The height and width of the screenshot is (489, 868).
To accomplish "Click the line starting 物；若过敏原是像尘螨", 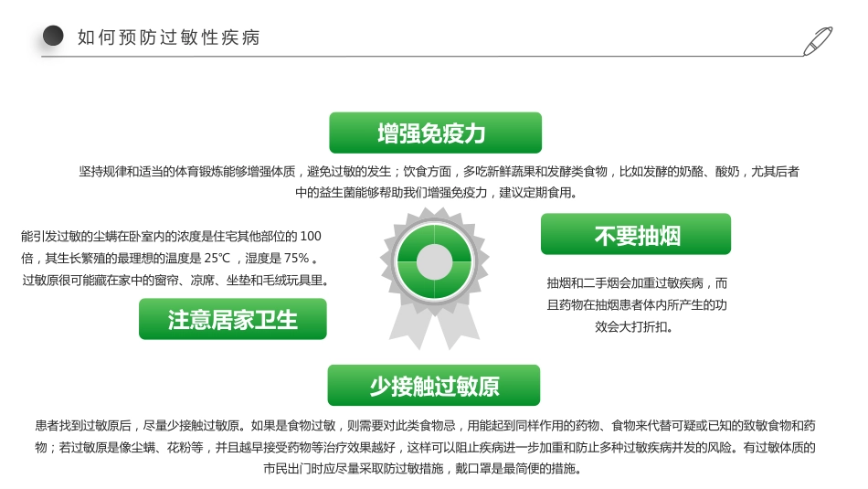I will click(x=425, y=447).
